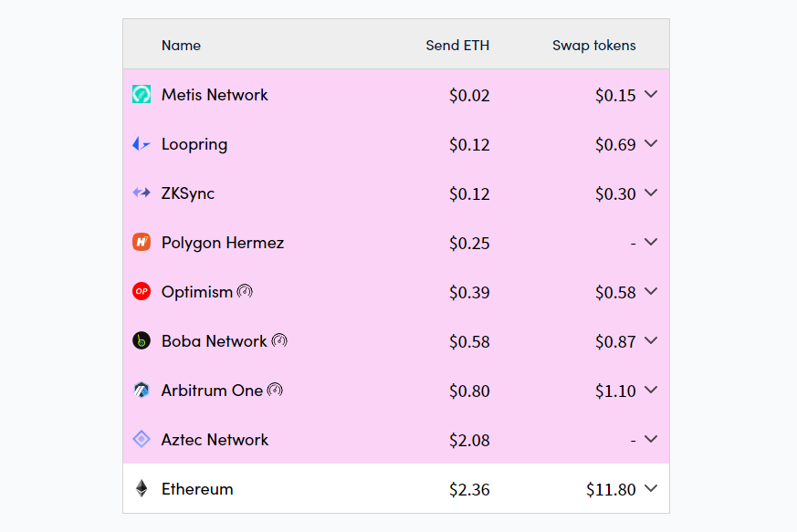Click the gauge icon beside Arbitrum One
The height and width of the screenshot is (532, 797).
coord(275,390)
